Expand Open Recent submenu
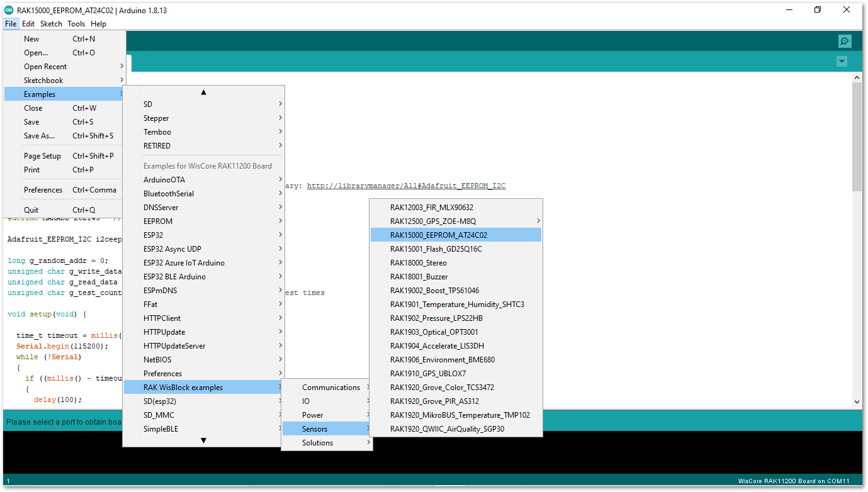Viewport: 868px width, 492px height. pyautogui.click(x=64, y=67)
